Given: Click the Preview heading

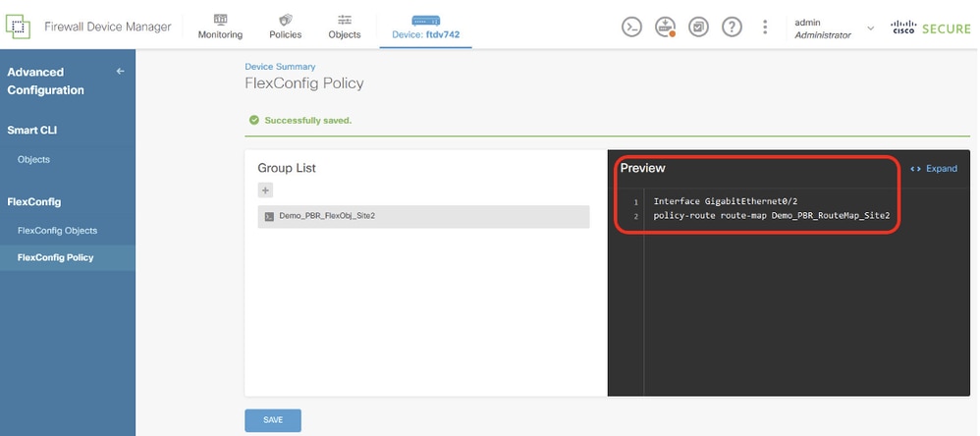Looking at the screenshot, I should click(642, 168).
